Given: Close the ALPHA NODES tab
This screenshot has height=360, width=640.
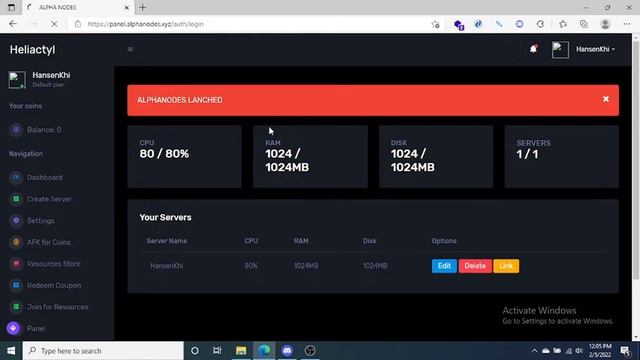Looking at the screenshot, I should click(127, 7).
